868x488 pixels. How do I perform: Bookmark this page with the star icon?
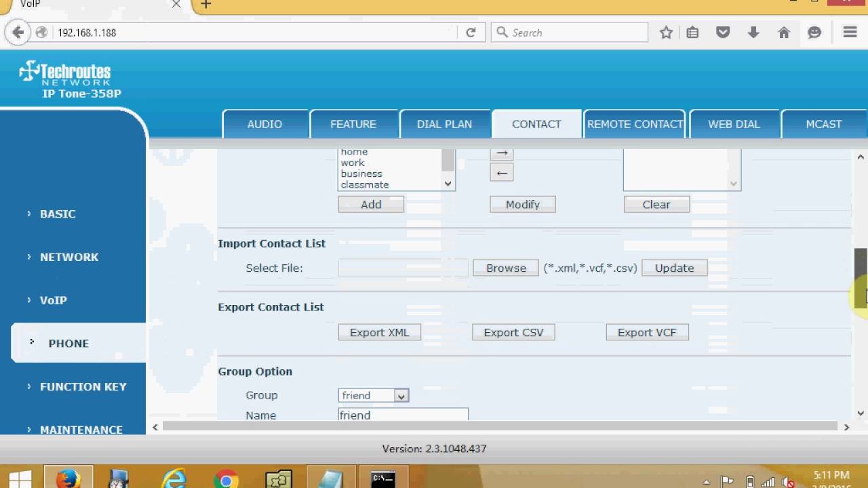pyautogui.click(x=666, y=33)
